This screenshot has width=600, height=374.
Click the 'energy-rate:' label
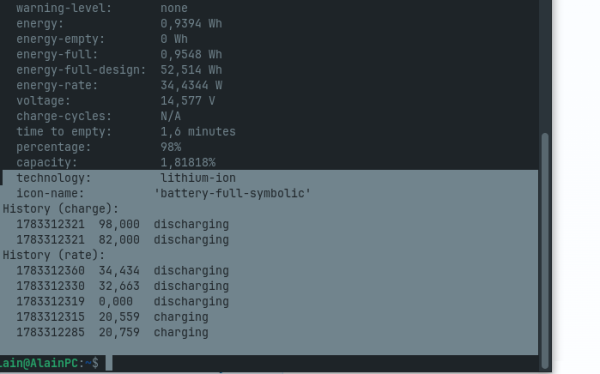[57, 85]
